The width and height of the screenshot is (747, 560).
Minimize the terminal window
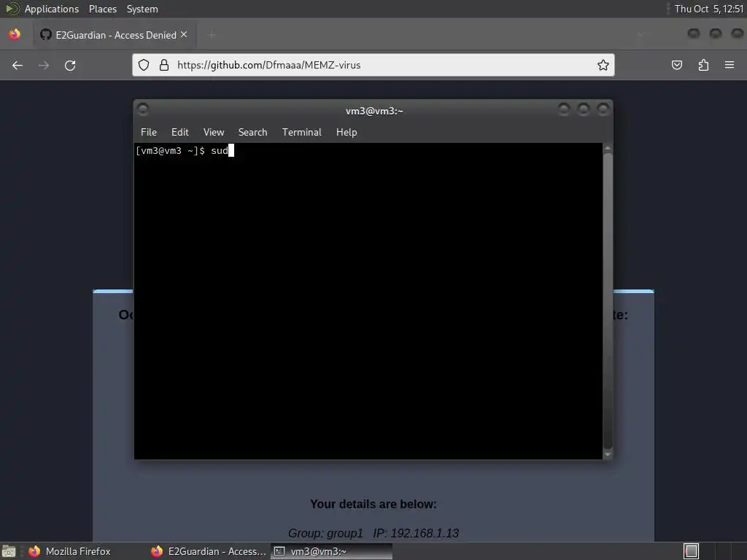tap(564, 109)
